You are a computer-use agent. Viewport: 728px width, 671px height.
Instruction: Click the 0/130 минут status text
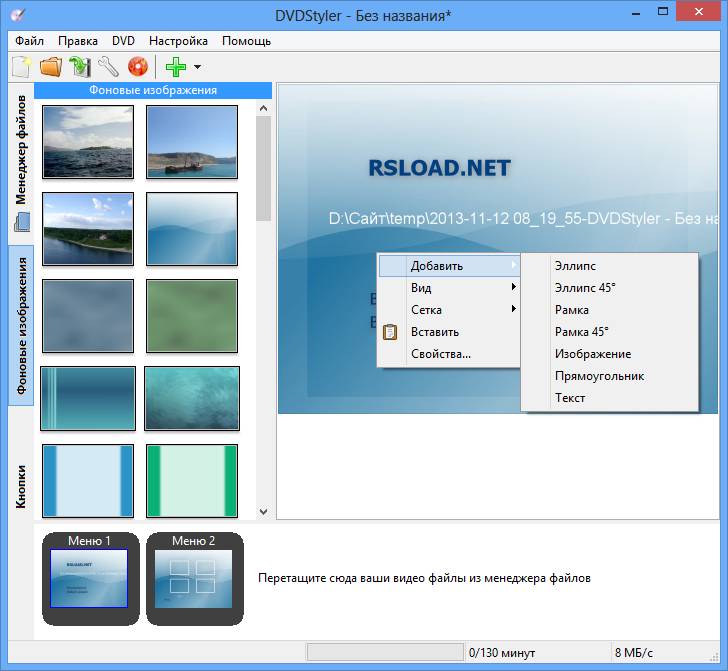coord(502,653)
